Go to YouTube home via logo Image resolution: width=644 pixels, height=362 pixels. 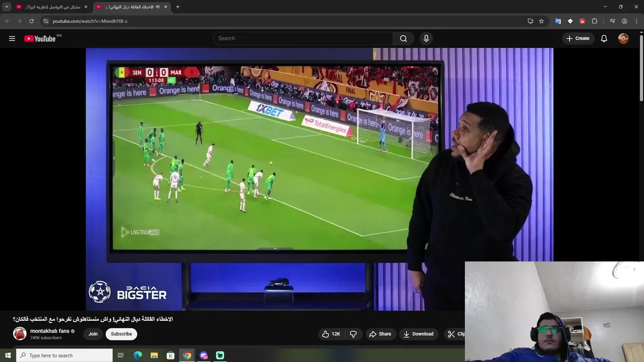(x=40, y=39)
